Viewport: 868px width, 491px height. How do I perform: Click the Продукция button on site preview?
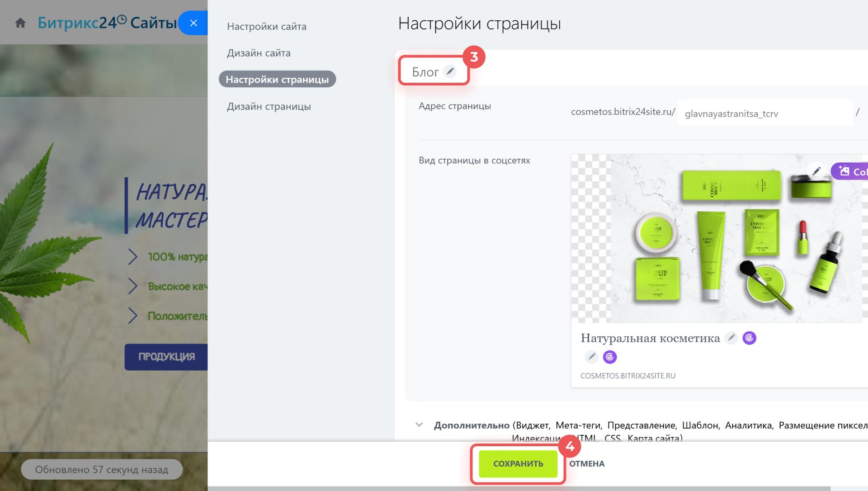166,356
